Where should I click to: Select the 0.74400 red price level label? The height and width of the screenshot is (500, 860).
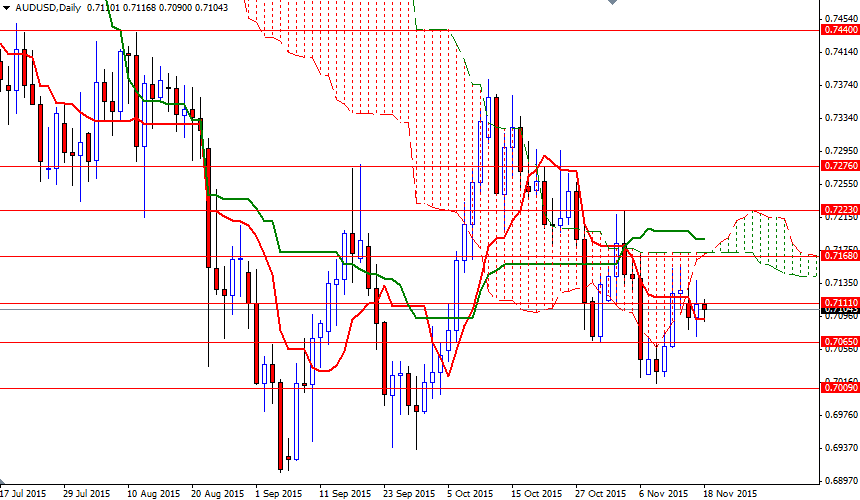pyautogui.click(x=837, y=31)
